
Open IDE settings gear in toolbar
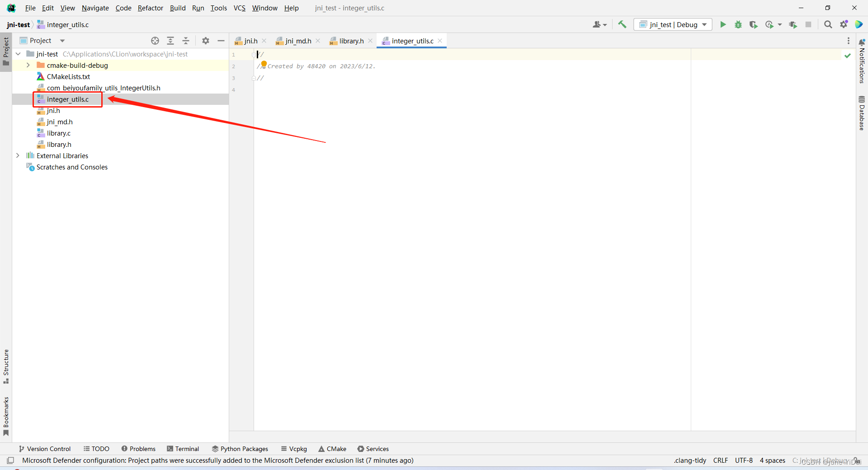pos(844,24)
